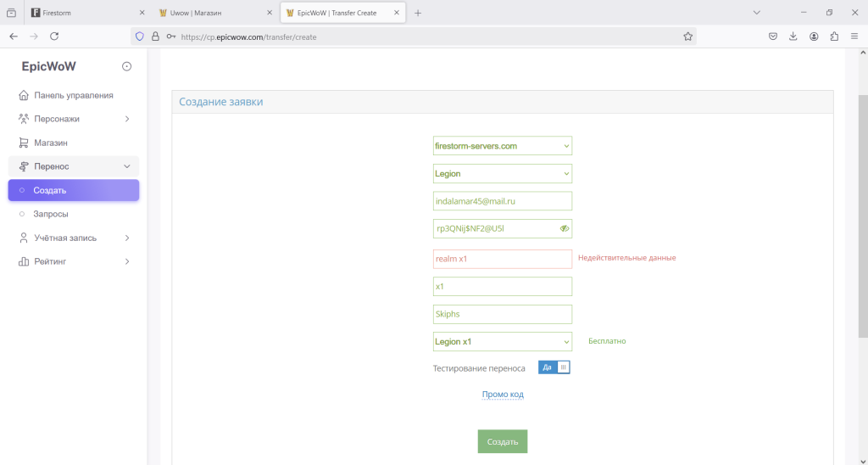Open Панель управления home icon
The height and width of the screenshot is (465, 868).
[24, 95]
